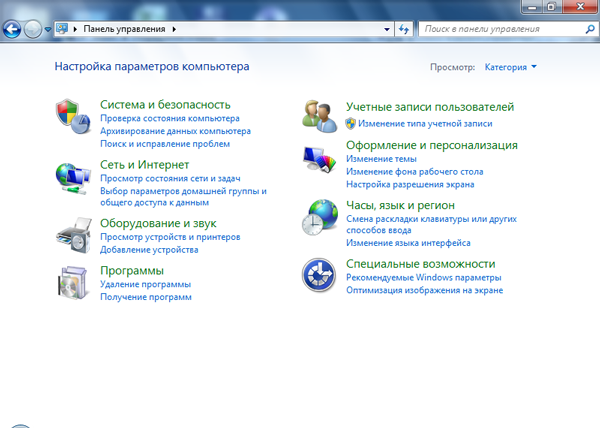Click Рекомендуемые Windows параметры link
This screenshot has width=600, height=428.
click(x=424, y=278)
